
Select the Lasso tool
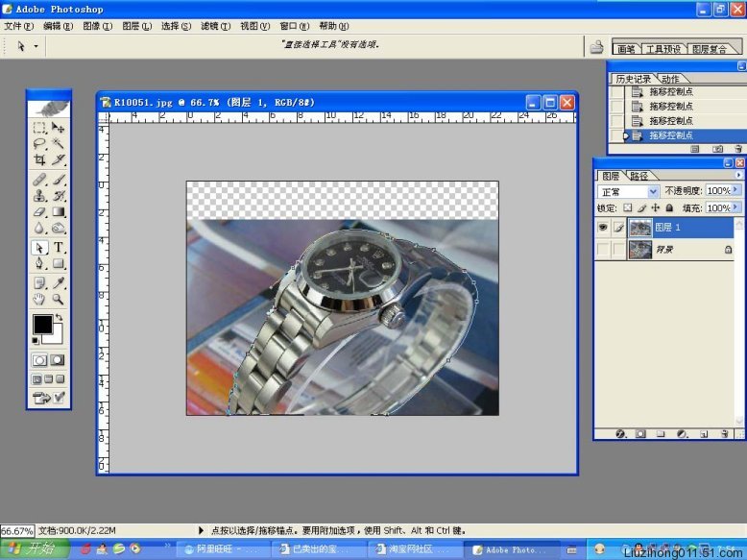click(x=39, y=143)
